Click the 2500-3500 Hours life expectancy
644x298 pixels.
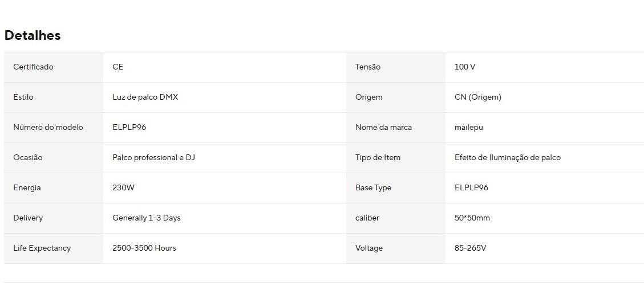click(144, 248)
